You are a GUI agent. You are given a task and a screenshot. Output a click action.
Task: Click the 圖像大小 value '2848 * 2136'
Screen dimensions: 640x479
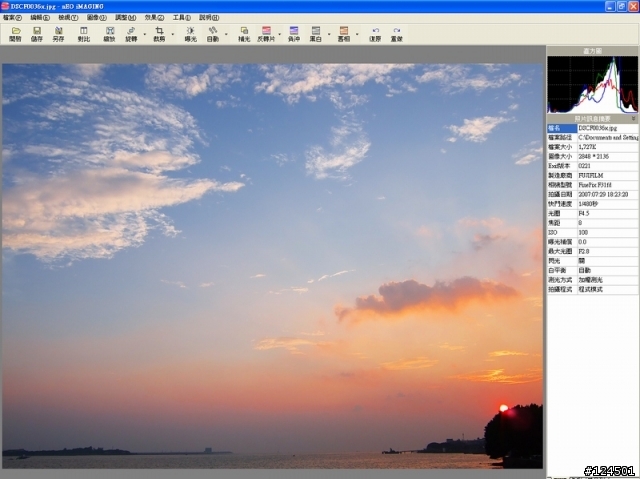coord(593,157)
